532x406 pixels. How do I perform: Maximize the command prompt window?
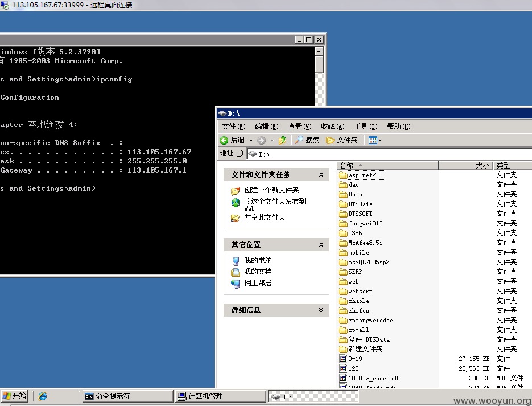click(x=308, y=40)
